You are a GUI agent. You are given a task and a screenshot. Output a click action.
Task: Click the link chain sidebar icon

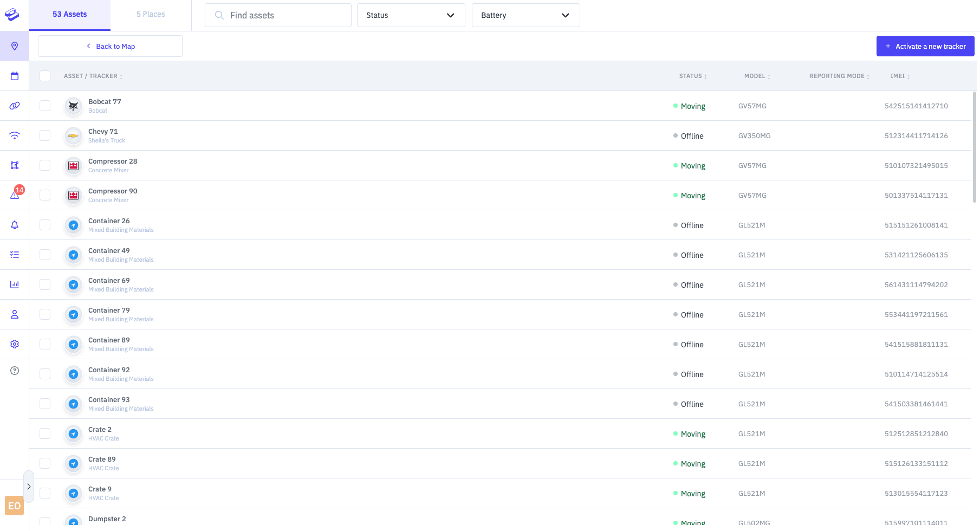(x=15, y=106)
